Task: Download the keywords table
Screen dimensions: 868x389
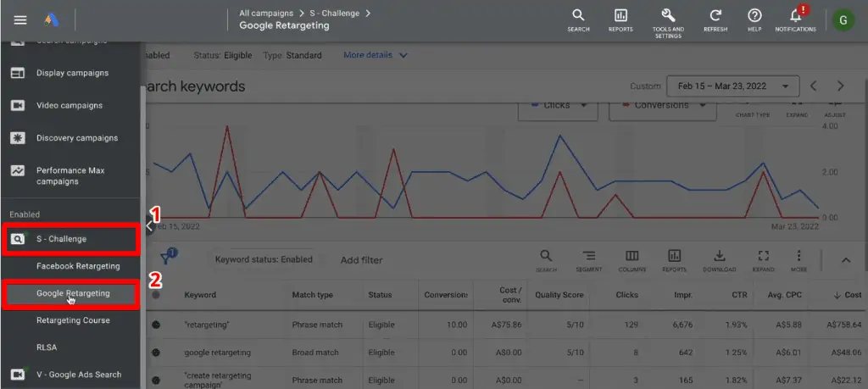Action: coord(719,260)
